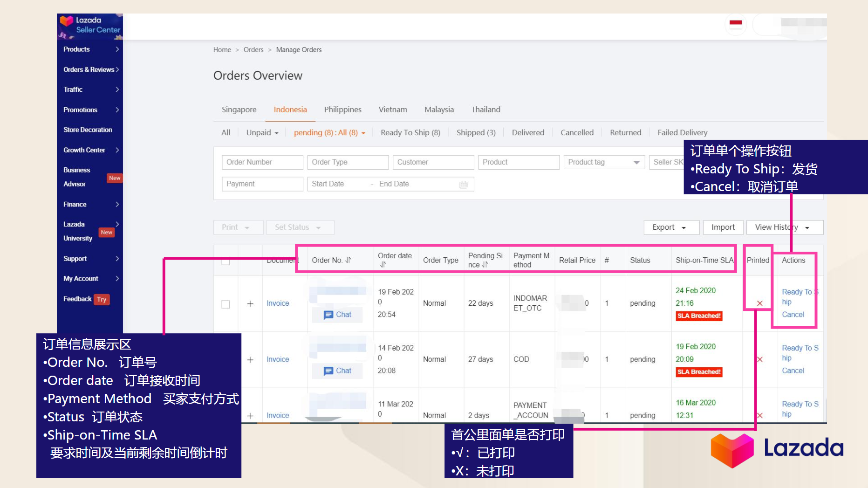Open Invoice link for 19 Feb order
The width and height of the screenshot is (868, 488).
pos(278,303)
